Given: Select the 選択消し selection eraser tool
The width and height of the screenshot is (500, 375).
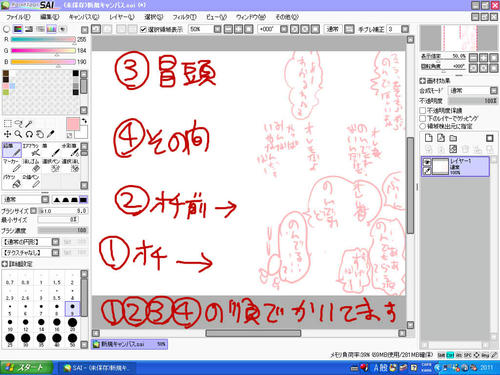Looking at the screenshot, I should [70, 166].
